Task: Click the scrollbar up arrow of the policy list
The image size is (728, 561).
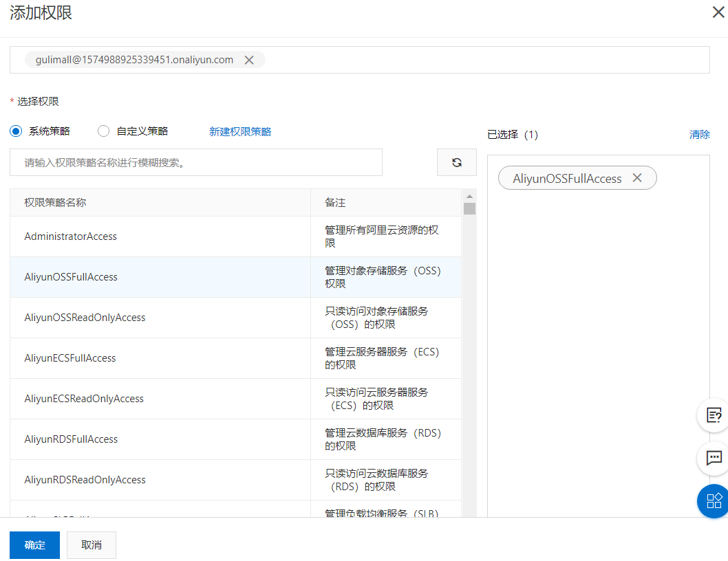Action: tap(469, 196)
